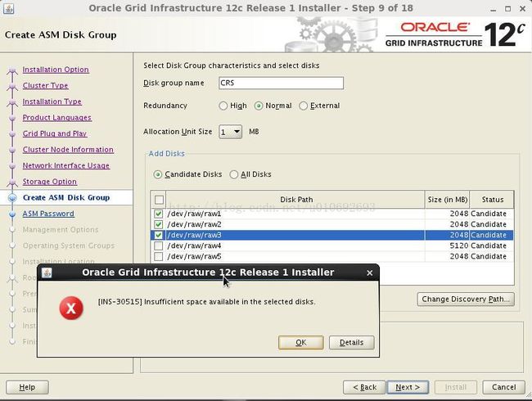Go to the Cluster Type step
Viewport: 532px width, 401px height.
click(46, 85)
